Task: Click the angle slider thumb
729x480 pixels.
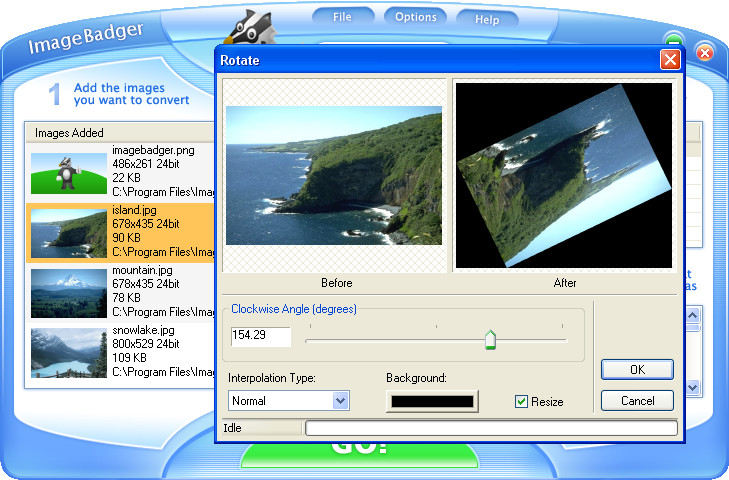Action: (490, 340)
